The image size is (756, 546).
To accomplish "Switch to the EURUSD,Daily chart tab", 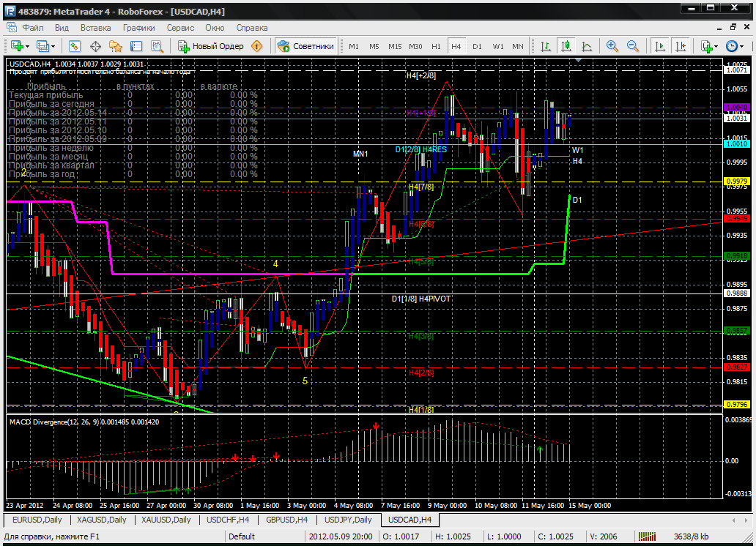I will point(37,520).
